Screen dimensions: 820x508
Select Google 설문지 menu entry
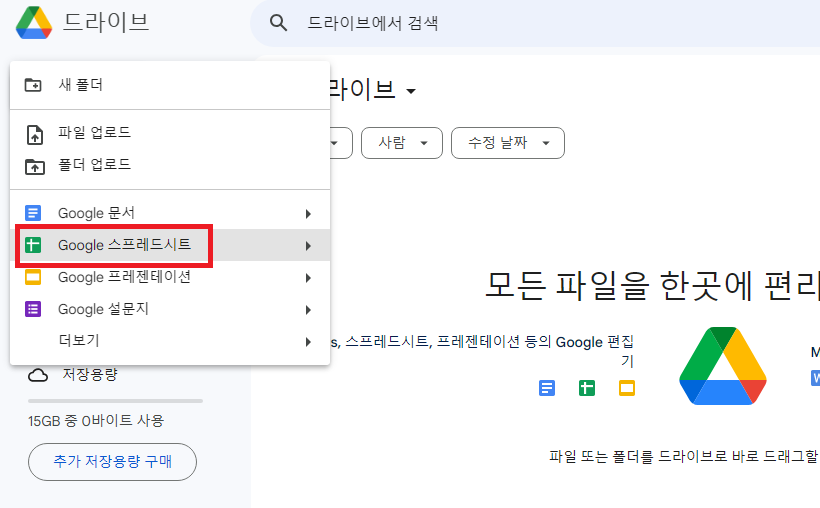(x=170, y=309)
